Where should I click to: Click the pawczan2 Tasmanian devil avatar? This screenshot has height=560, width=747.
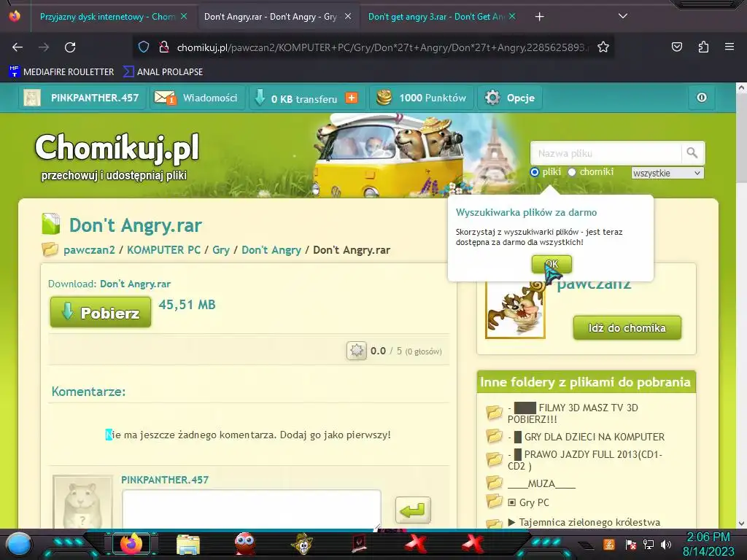[515, 308]
